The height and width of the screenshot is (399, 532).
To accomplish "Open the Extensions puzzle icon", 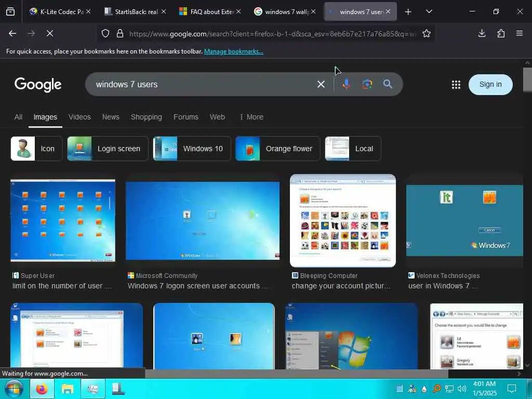I will [x=501, y=33].
